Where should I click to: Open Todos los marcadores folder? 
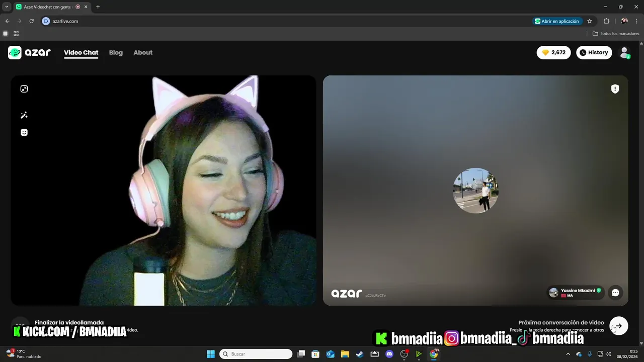click(616, 34)
